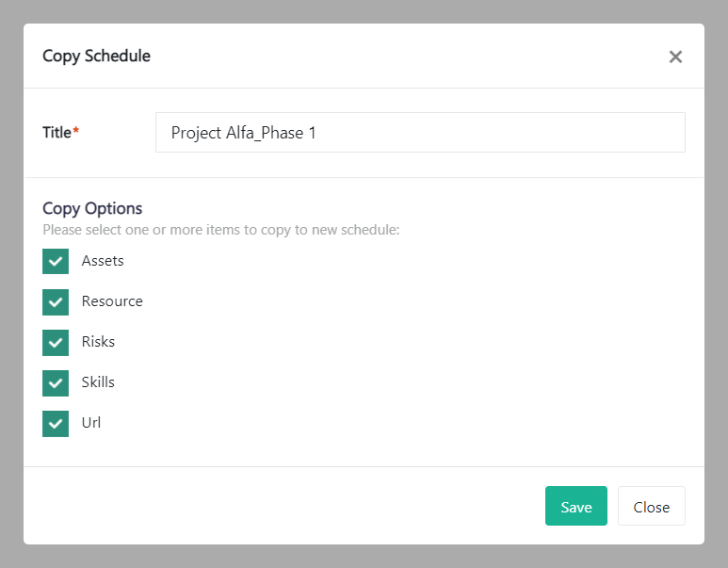This screenshot has height=568, width=728.
Task: Click the red required asterisk by Title
Action: (76, 132)
